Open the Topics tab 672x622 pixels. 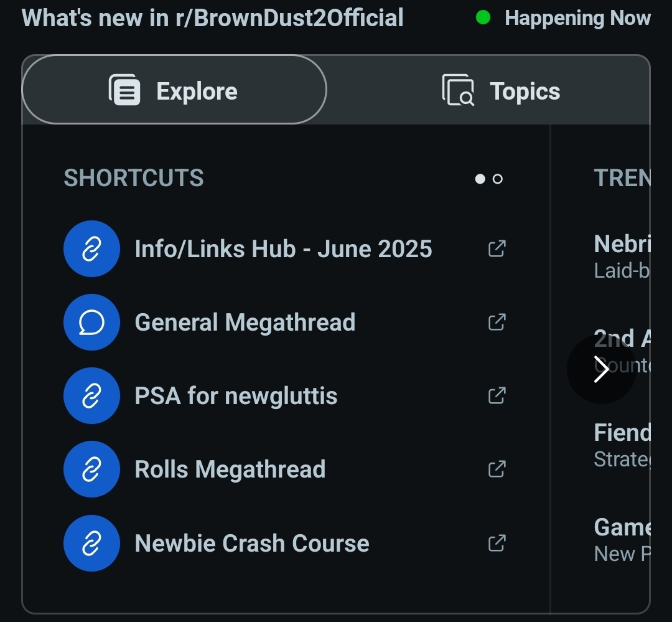(x=500, y=90)
